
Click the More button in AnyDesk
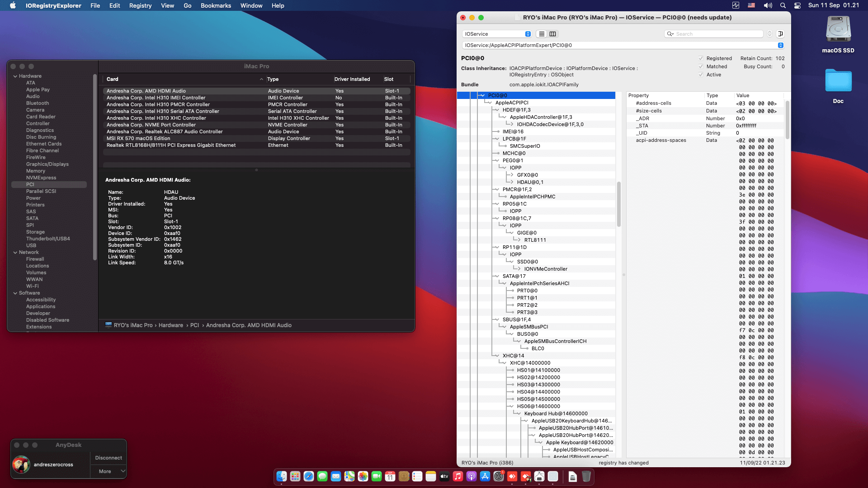(105, 471)
